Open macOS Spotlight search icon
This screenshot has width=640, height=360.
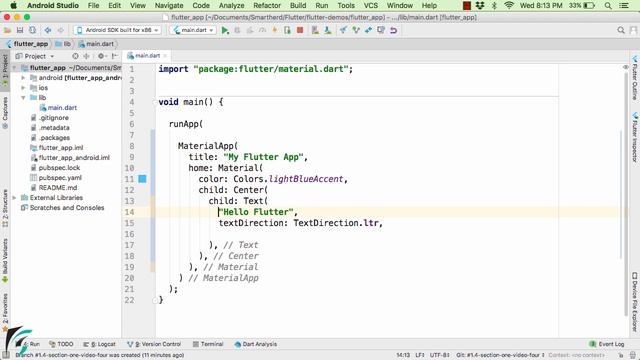coord(608,6)
